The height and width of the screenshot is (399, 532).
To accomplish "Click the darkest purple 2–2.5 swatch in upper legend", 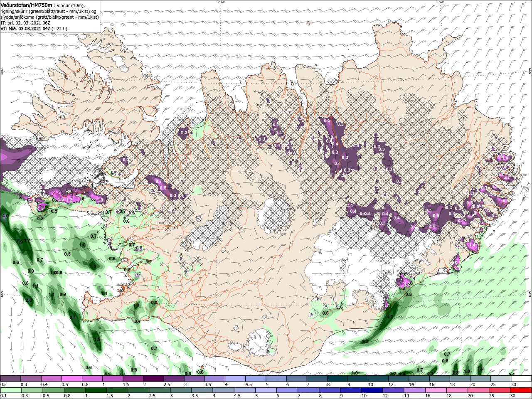I will (x=153, y=379).
